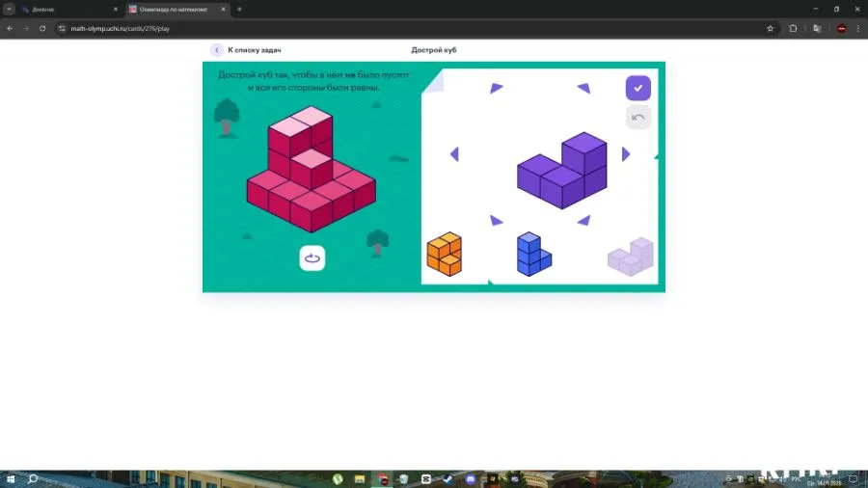Viewport: 868px width, 488px height.
Task: Navigate back in the browser
Action: (x=10, y=28)
